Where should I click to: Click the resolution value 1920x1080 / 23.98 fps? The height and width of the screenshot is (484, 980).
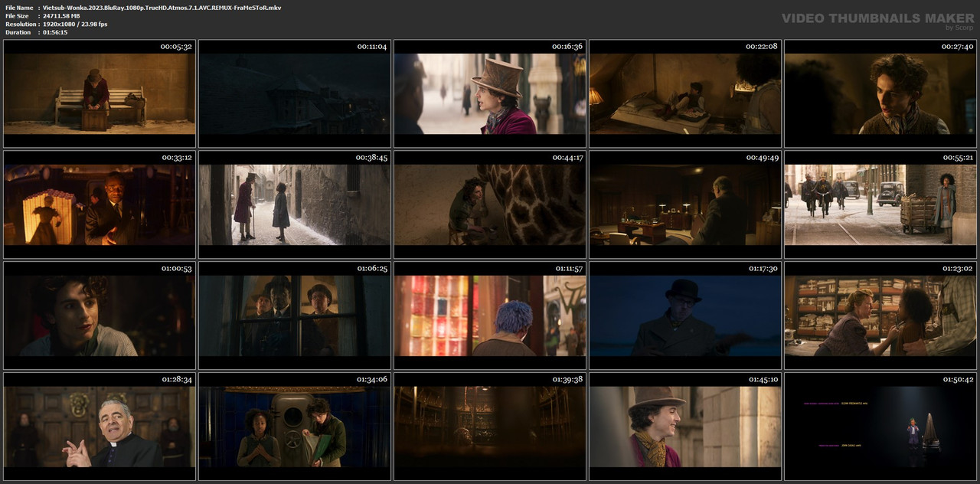coord(75,25)
